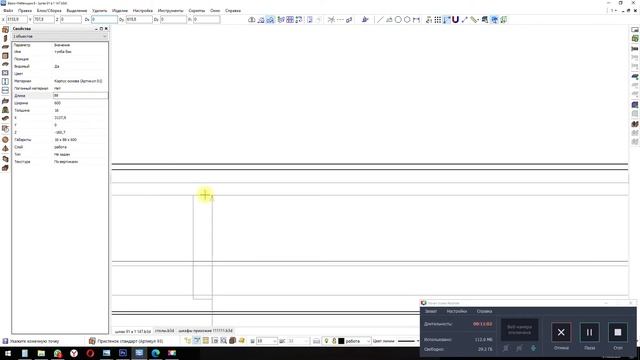The image size is (640, 360).
Task: Click in the X coordinate field
Action: (x=17, y=19)
